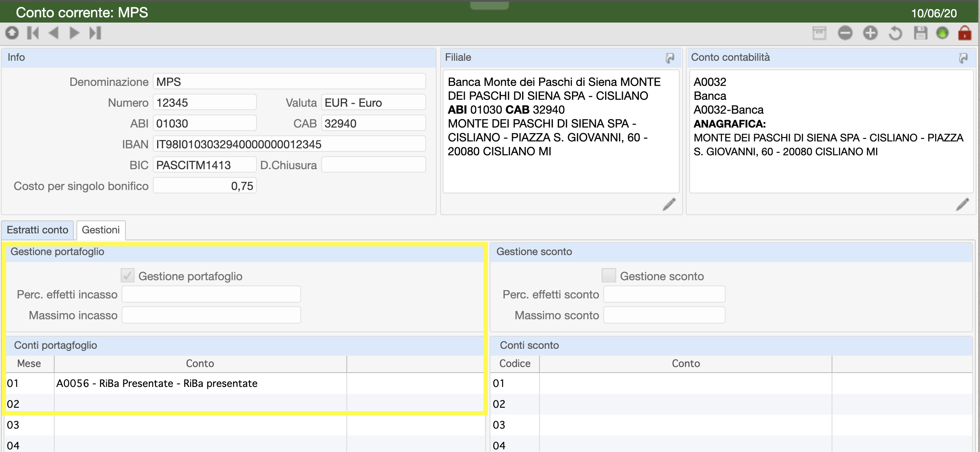The height and width of the screenshot is (452, 980).
Task: Click Costo per singolo bonifico field
Action: point(204,186)
